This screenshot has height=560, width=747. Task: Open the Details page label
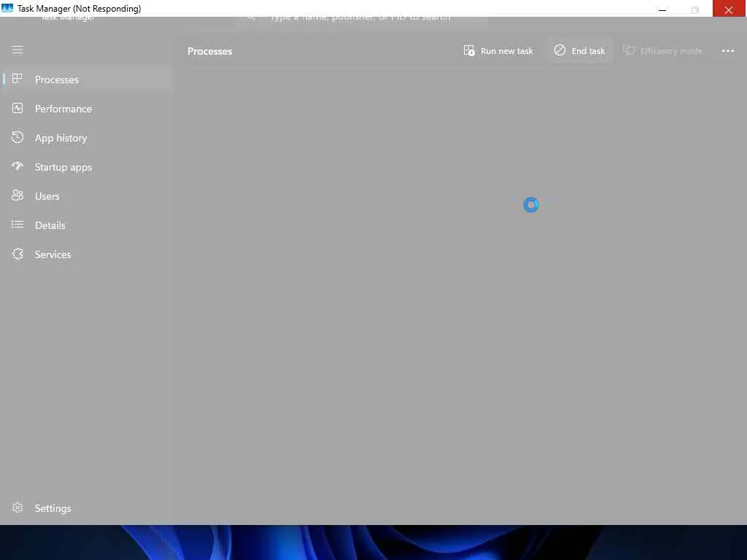point(50,225)
